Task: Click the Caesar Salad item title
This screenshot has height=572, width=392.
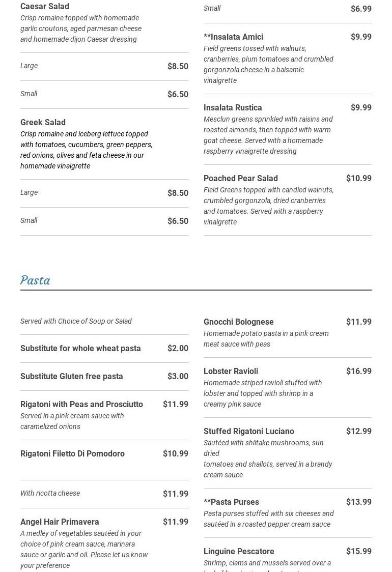Action: click(45, 7)
